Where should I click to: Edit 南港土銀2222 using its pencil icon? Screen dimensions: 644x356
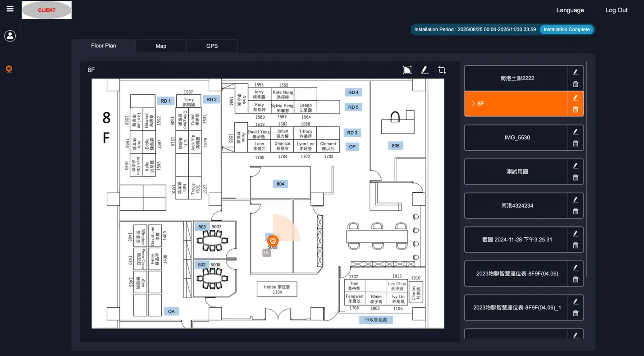coord(575,72)
